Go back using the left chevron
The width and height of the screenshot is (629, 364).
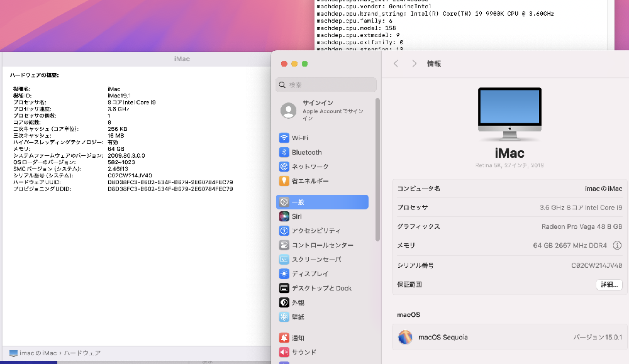(396, 63)
